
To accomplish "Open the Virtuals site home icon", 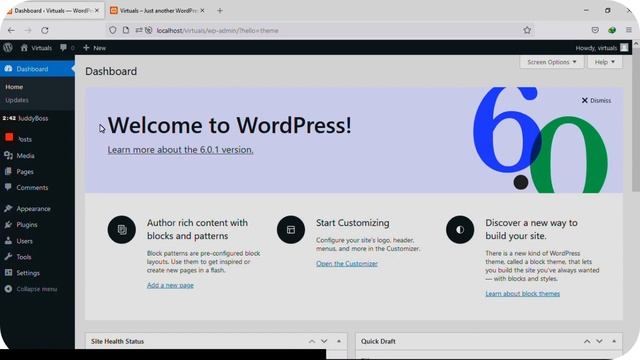I will 24,48.
